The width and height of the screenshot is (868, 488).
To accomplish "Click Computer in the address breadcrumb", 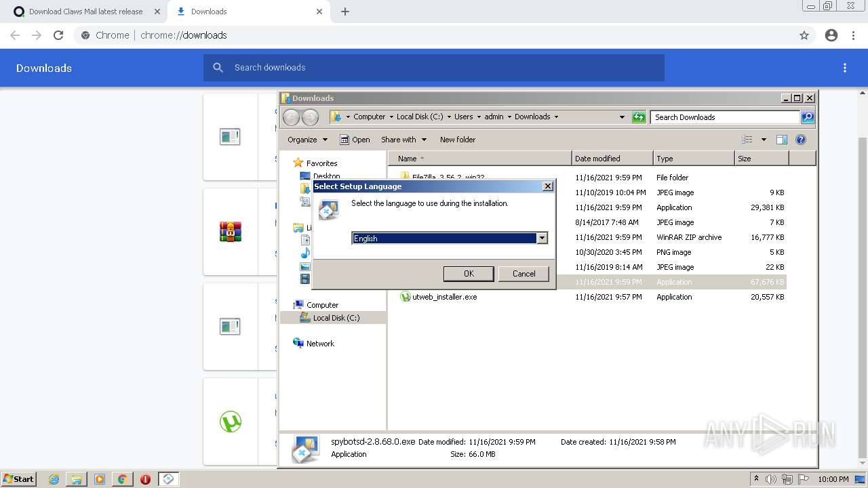I will click(369, 117).
